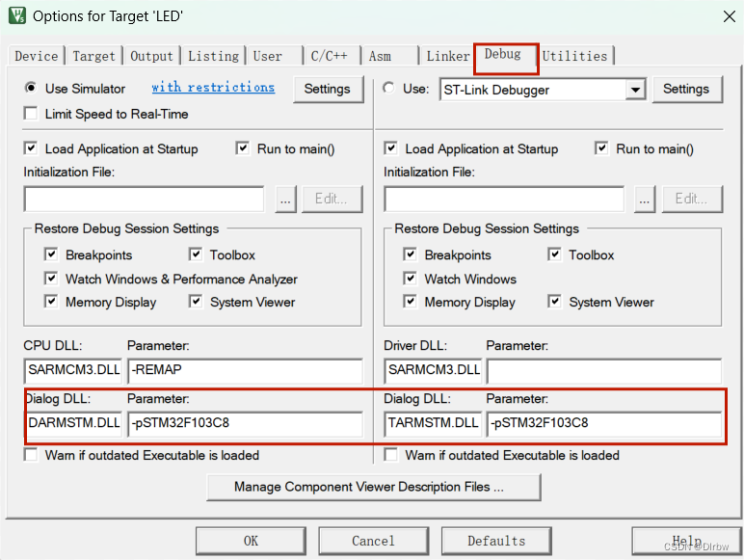The width and height of the screenshot is (744, 560).
Task: Toggle simulator Load Application at Startup
Action: [x=31, y=148]
